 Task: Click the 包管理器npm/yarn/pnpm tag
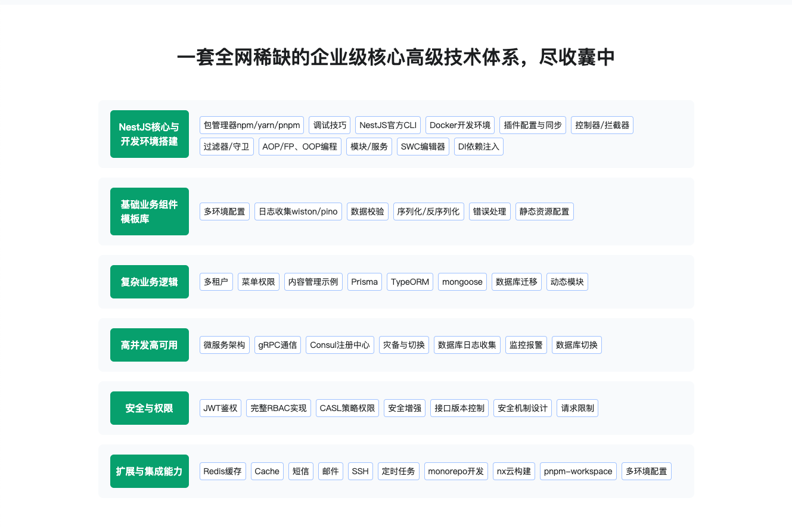[x=251, y=125]
